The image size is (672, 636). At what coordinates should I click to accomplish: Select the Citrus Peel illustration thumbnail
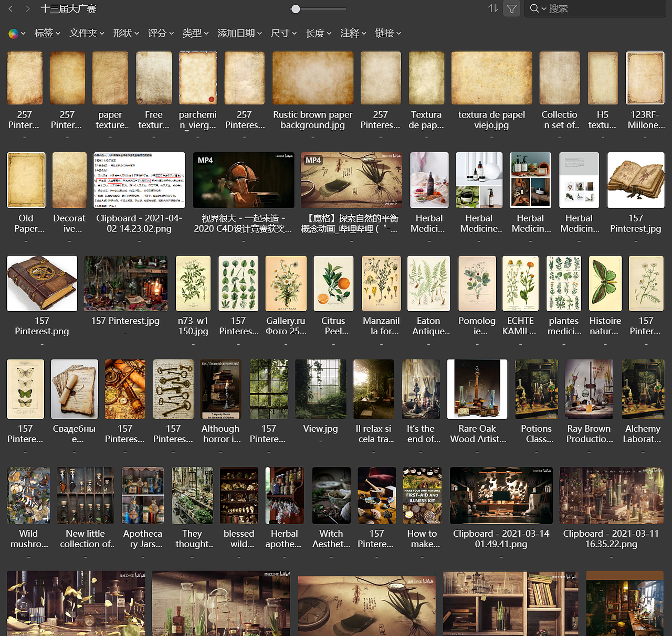click(333, 283)
